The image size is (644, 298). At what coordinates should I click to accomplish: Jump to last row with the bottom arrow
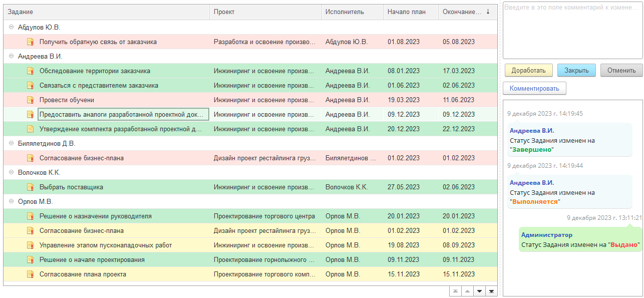click(x=491, y=291)
